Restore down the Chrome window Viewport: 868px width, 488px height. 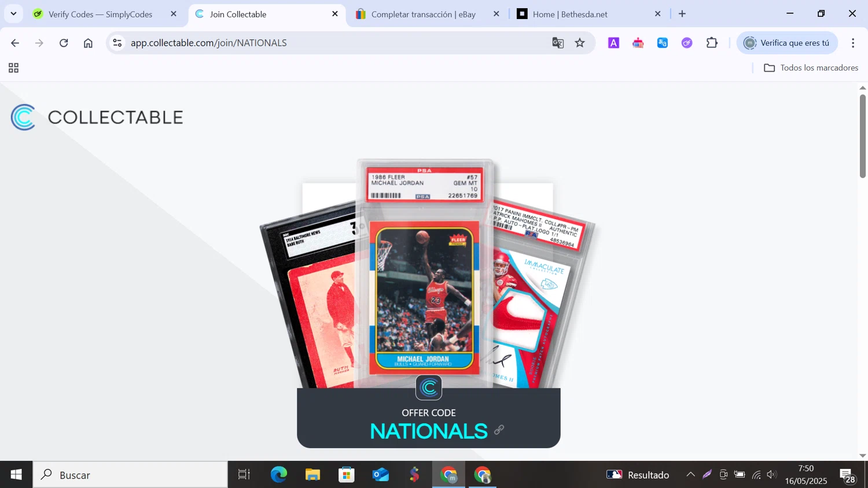tap(821, 13)
